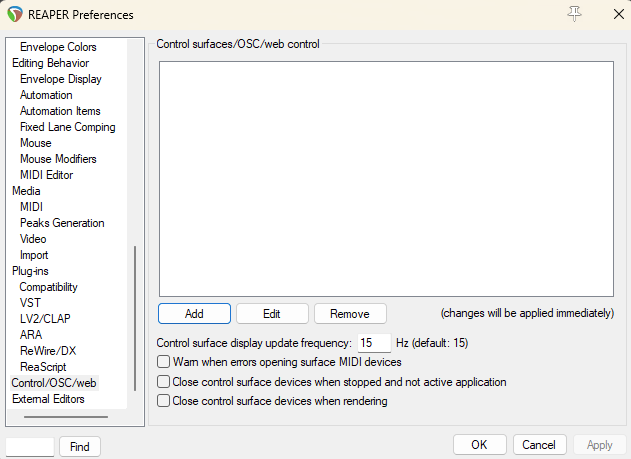Select the Import settings page
The height and width of the screenshot is (459, 631).
click(x=34, y=255)
